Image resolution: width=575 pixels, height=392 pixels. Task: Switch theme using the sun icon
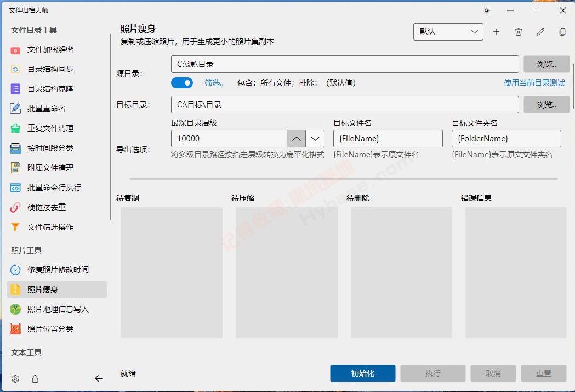[x=486, y=10]
